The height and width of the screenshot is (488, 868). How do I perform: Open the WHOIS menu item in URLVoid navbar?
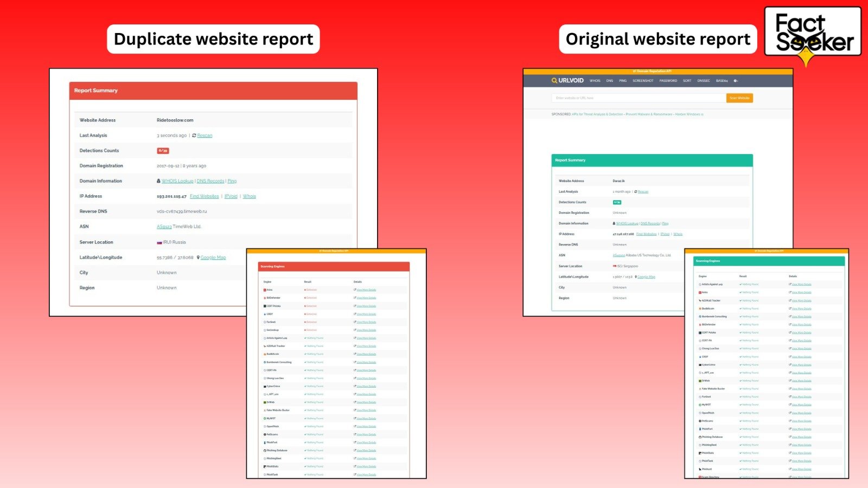[x=595, y=81]
